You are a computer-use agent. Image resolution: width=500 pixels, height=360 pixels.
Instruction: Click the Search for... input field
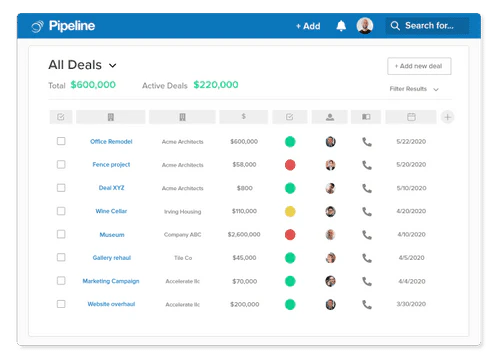coord(427,26)
